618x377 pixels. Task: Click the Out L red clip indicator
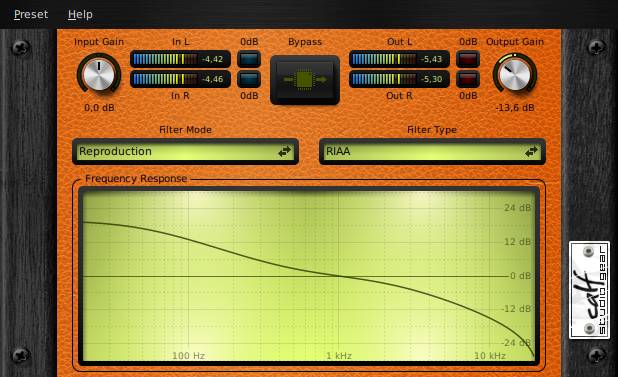[x=468, y=59]
